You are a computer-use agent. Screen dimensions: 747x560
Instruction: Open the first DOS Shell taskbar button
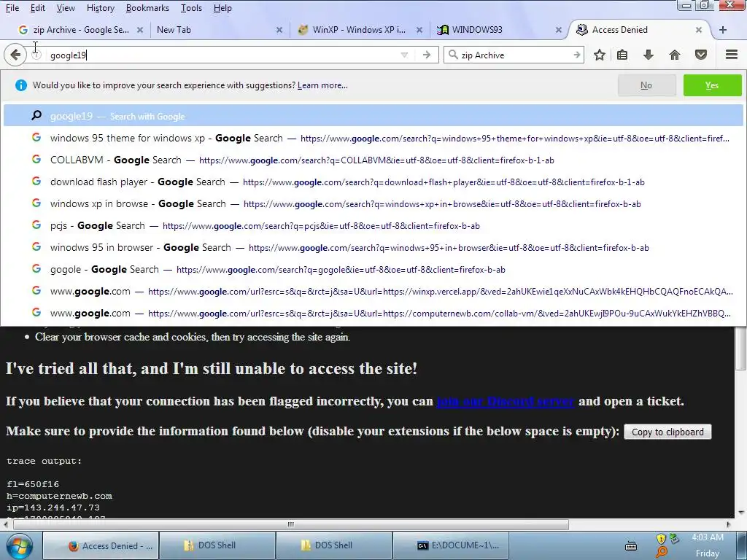(217, 545)
